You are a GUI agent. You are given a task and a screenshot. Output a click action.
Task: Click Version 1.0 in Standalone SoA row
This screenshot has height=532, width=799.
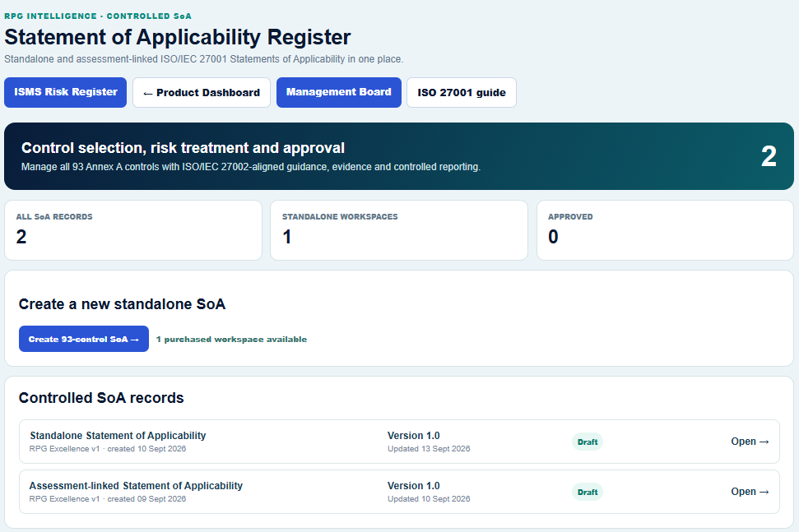pyautogui.click(x=413, y=436)
